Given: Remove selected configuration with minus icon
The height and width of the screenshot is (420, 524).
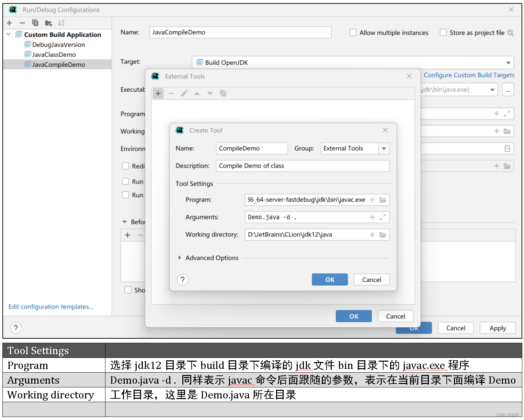Looking at the screenshot, I should 22,23.
